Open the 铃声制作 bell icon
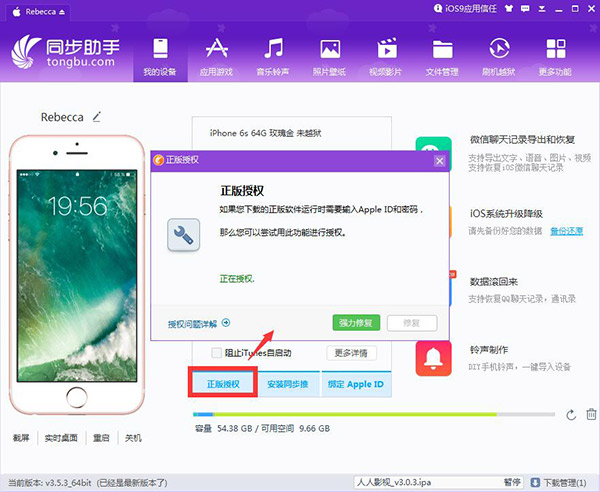Image resolution: width=600 pixels, height=492 pixels. pos(434,358)
